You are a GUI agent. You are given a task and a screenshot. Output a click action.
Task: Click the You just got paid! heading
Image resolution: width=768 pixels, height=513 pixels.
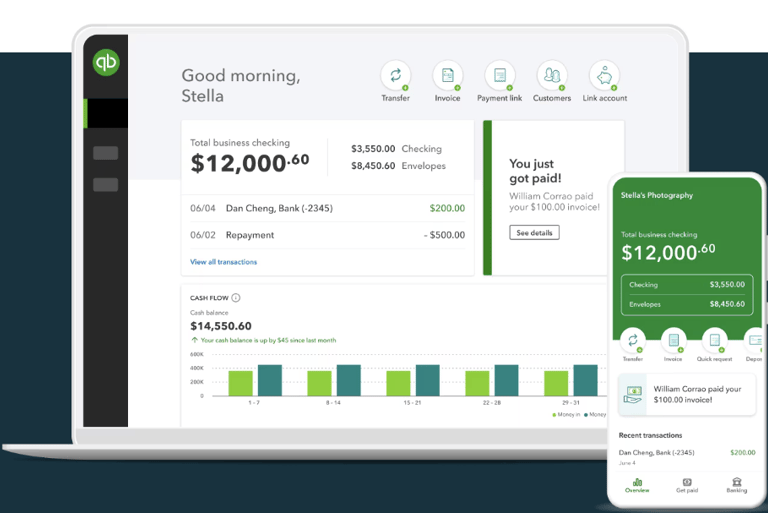coord(535,171)
